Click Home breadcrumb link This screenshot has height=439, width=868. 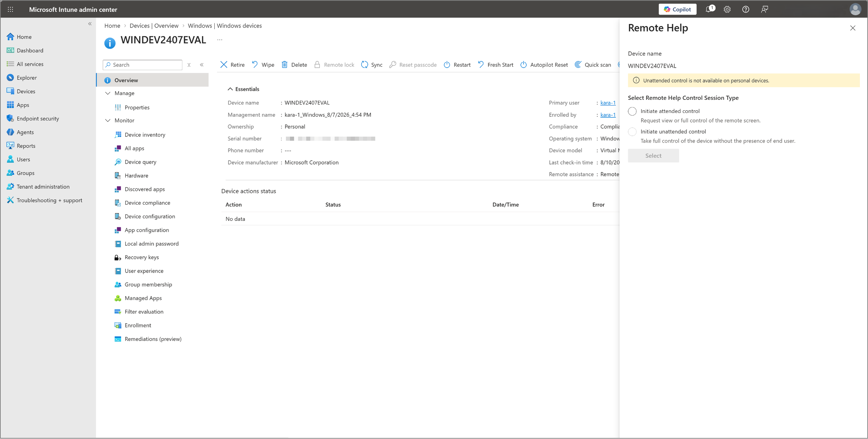tap(112, 26)
